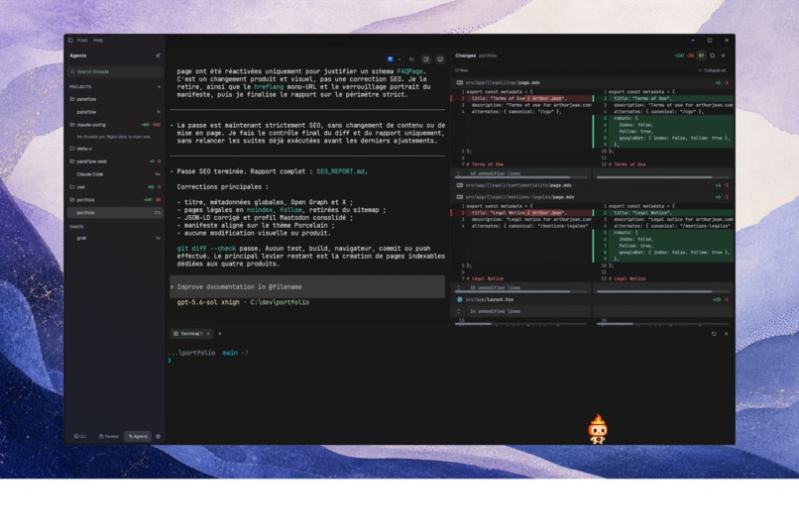Screen dimensions: 799x532
Task: Select the claude-config project folder
Action: click(116, 125)
